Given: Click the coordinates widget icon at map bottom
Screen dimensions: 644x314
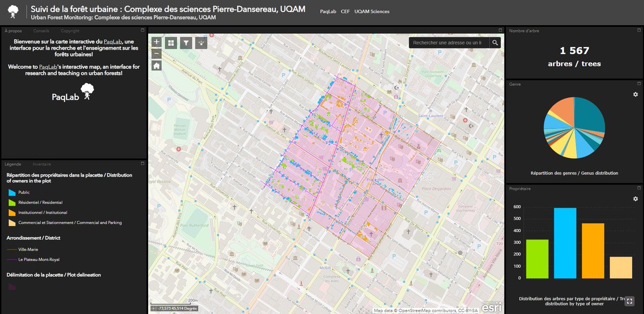Looking at the screenshot, I should click(x=153, y=308).
